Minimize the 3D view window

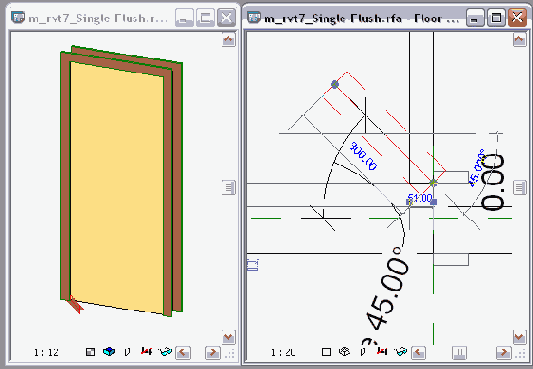click(184, 17)
